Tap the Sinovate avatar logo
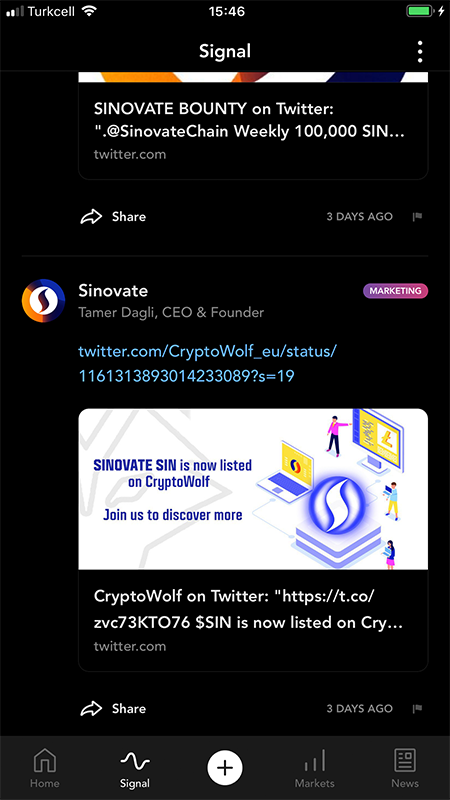Viewport: 450px width, 800px height. click(x=43, y=301)
